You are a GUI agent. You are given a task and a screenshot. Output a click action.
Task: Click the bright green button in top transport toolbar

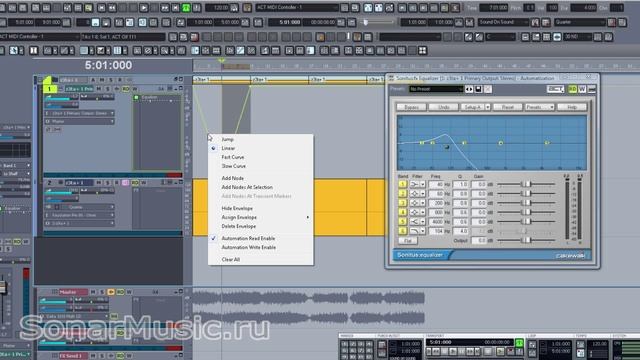click(186, 8)
